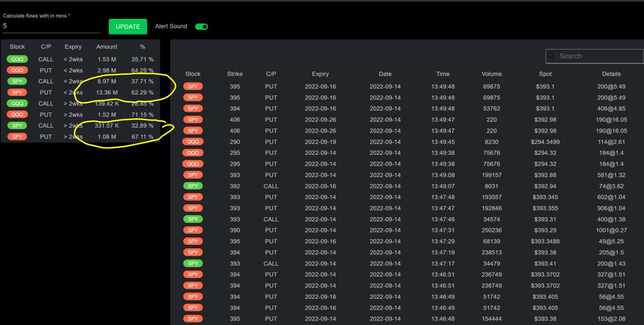Click the Time column header
This screenshot has height=325, width=644.
click(442, 74)
